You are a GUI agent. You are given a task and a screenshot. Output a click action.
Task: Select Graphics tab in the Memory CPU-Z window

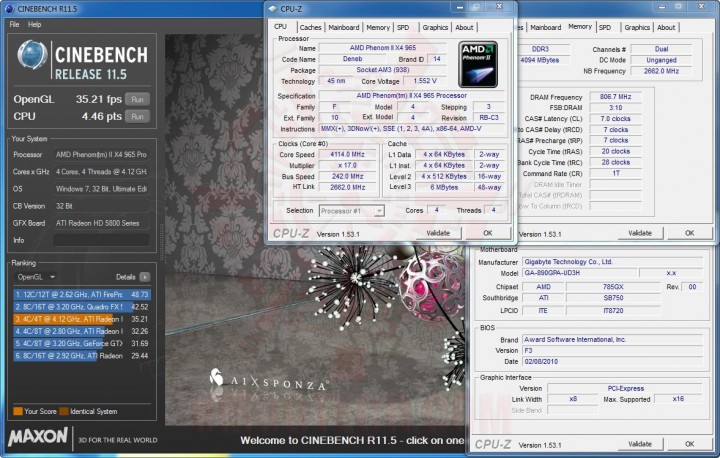click(637, 28)
